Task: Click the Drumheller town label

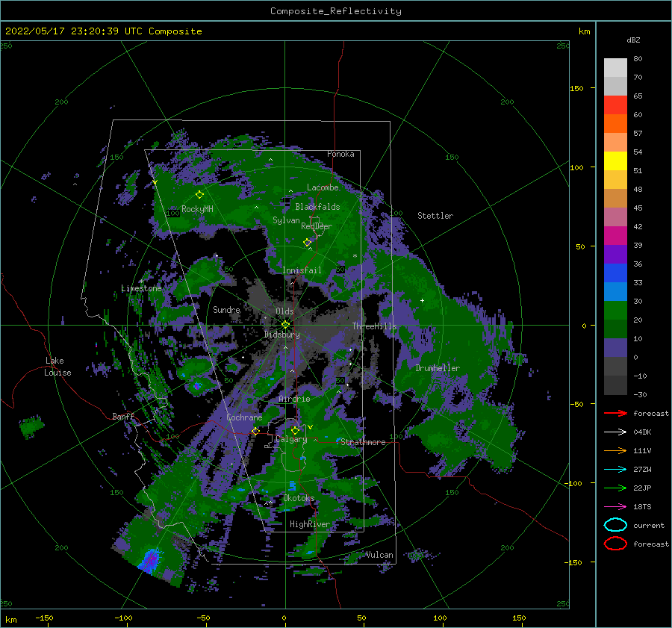Action: 438,368
